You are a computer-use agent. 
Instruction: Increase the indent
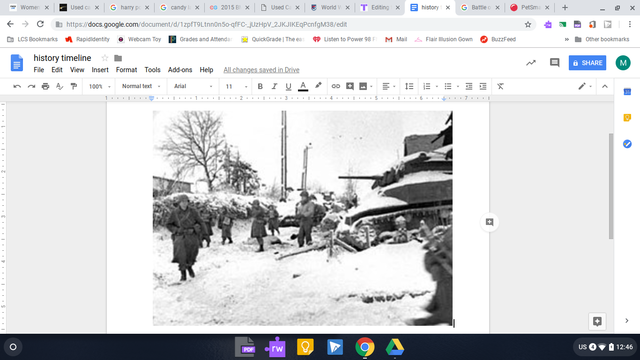[483, 86]
